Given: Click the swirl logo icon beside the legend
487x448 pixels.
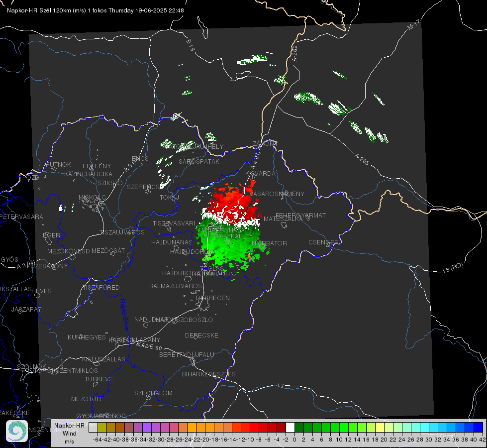Looking at the screenshot, I should pos(17,431).
